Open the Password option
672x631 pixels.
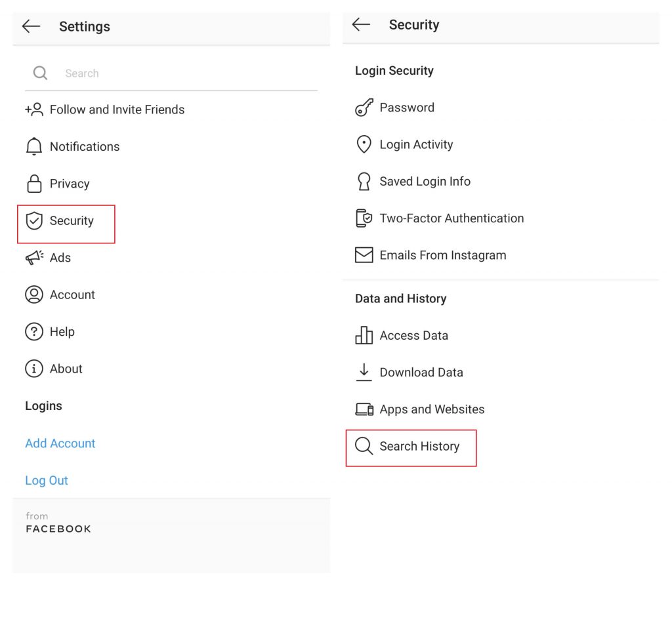pyautogui.click(x=407, y=108)
